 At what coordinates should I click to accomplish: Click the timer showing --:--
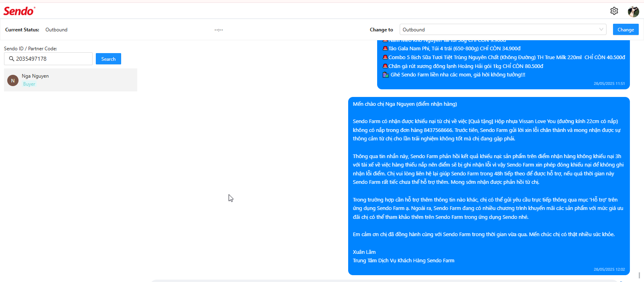(219, 30)
